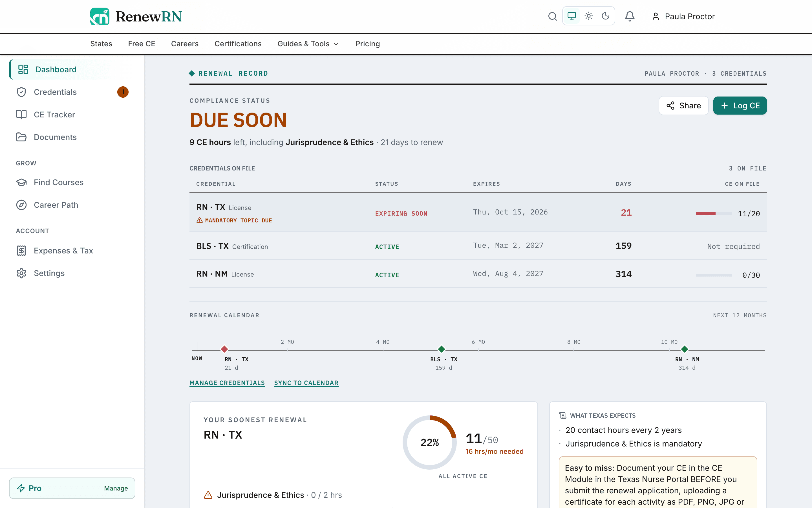Click the Mandatory Topic Due warning icon
Screen dimensions: 812x508
(x=200, y=220)
